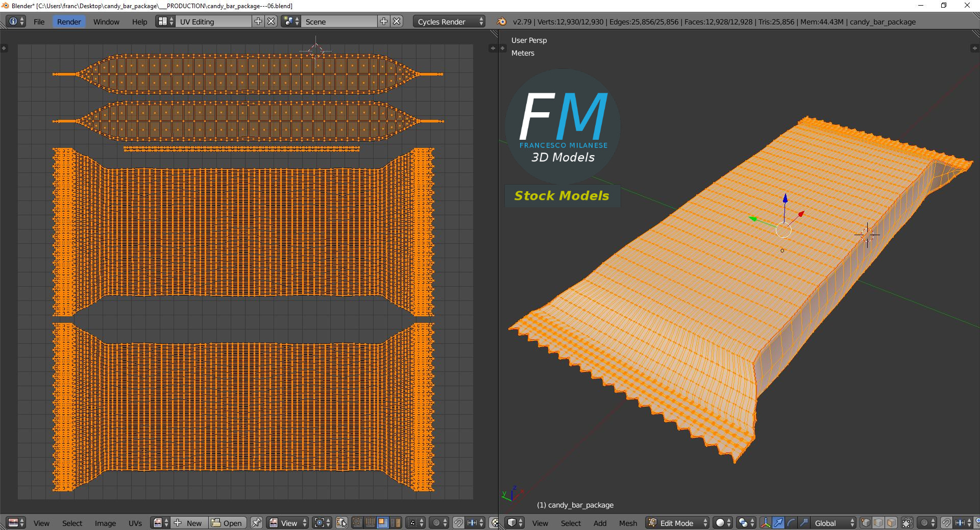Browse scenes with the scene icon
Image resolution: width=980 pixels, height=530 pixels.
tap(291, 21)
